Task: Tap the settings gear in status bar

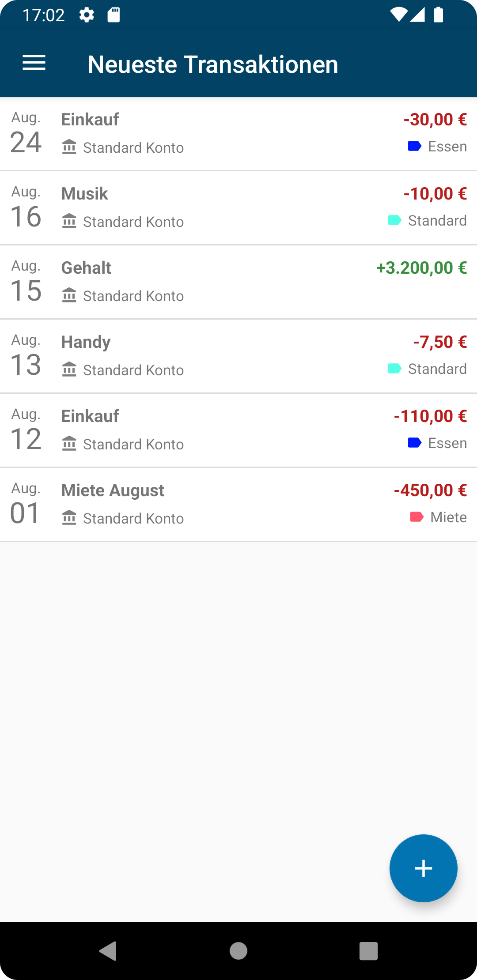Action: coord(87,15)
